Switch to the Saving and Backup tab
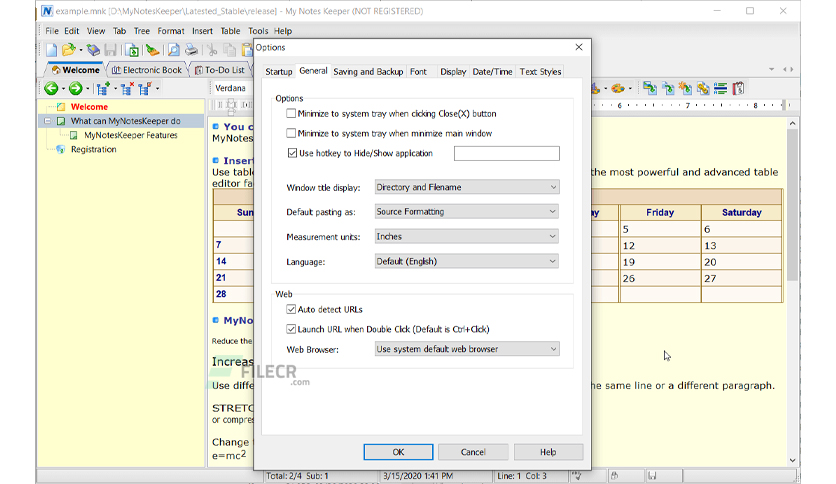The width and height of the screenshot is (836, 484). pos(368,71)
